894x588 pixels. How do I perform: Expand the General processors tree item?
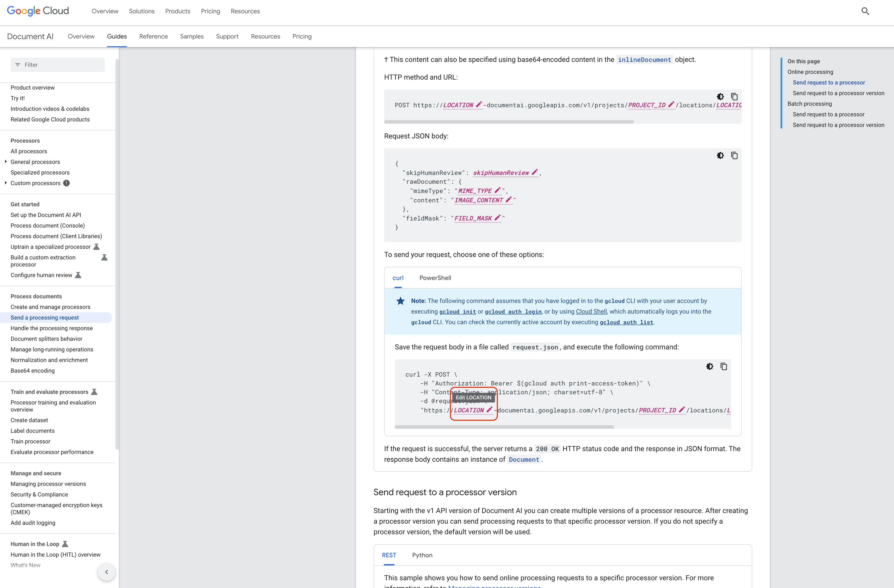point(6,162)
